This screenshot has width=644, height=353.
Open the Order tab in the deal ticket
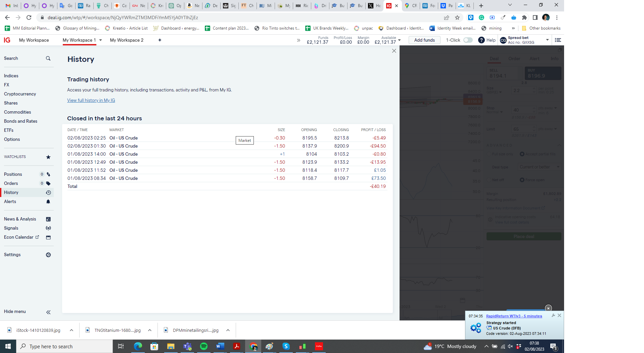click(514, 58)
